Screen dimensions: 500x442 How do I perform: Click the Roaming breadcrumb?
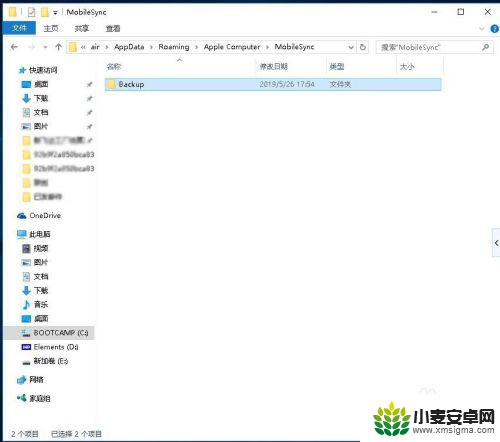(174, 47)
